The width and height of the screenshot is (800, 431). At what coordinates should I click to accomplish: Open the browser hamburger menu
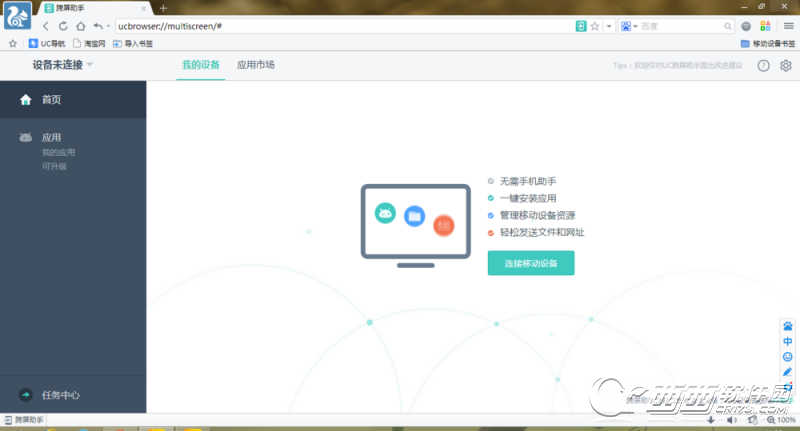click(788, 26)
